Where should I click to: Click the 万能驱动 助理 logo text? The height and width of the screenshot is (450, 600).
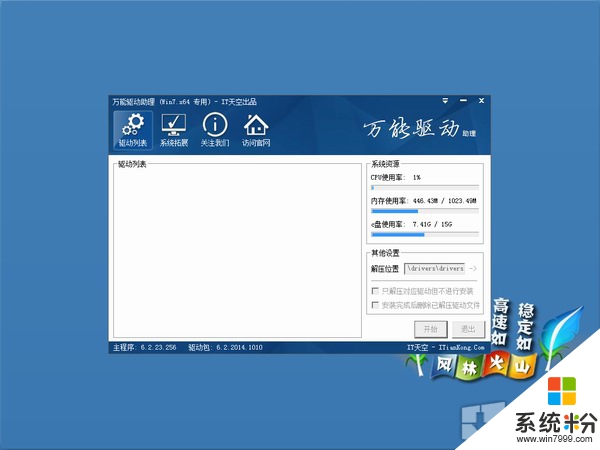coord(419,129)
